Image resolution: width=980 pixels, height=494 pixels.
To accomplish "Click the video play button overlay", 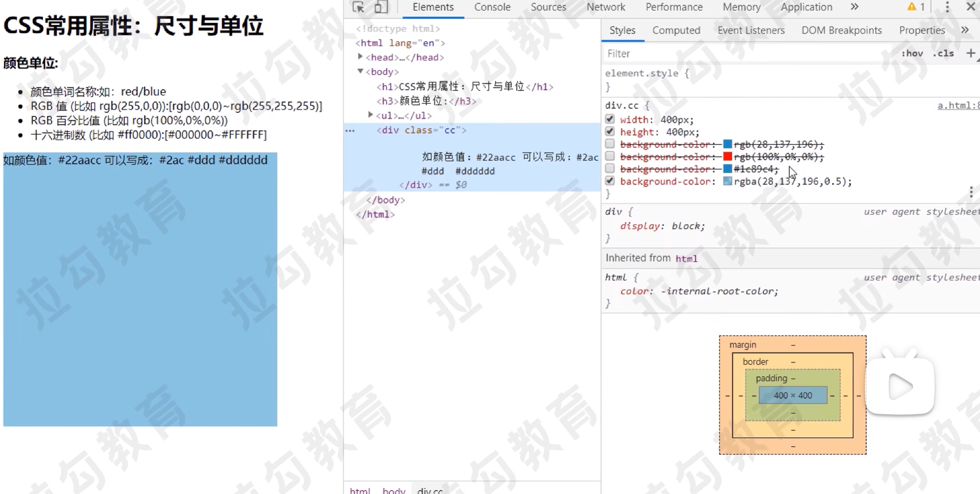I will [x=900, y=387].
